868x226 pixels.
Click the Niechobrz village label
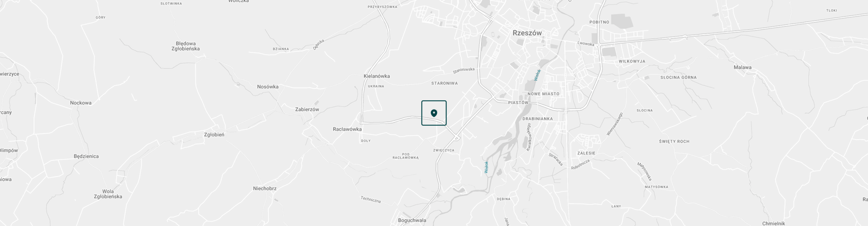click(265, 188)
